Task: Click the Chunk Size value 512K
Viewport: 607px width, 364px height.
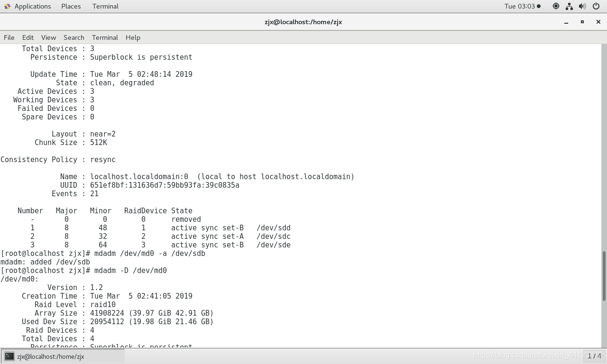Action: pos(99,143)
